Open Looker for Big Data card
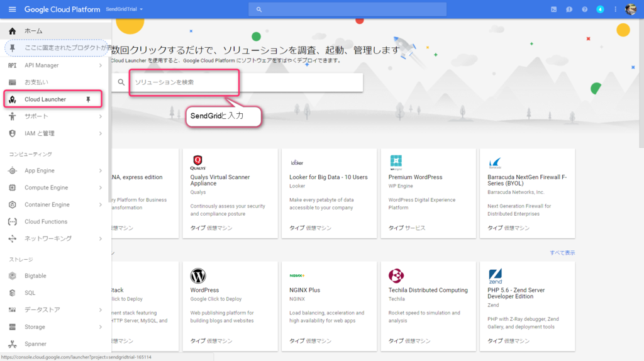 pyautogui.click(x=329, y=194)
